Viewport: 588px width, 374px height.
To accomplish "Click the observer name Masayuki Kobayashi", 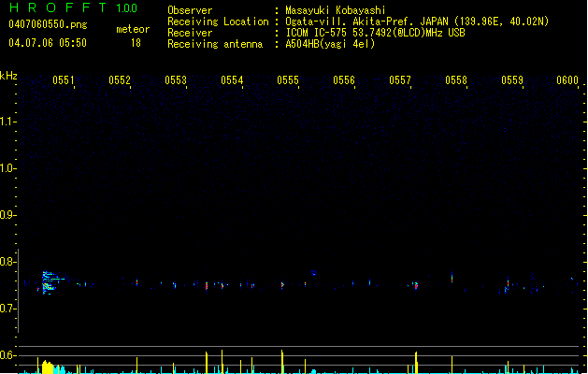I will click(x=336, y=10).
